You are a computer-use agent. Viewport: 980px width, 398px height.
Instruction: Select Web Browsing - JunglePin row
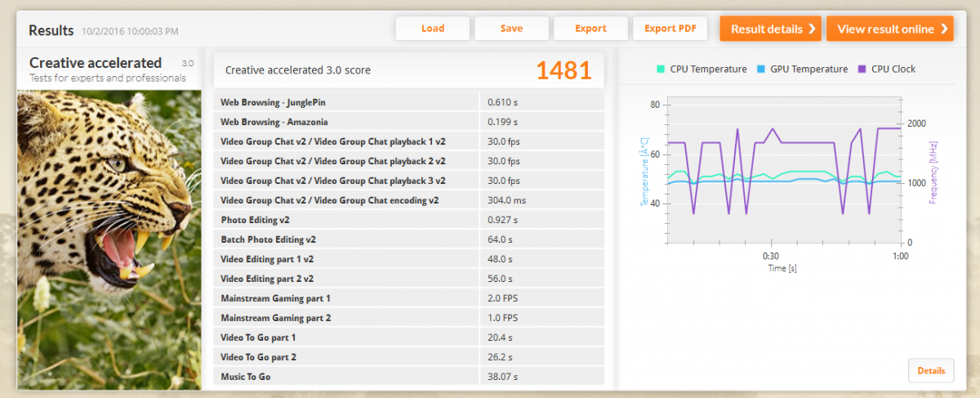(x=409, y=102)
